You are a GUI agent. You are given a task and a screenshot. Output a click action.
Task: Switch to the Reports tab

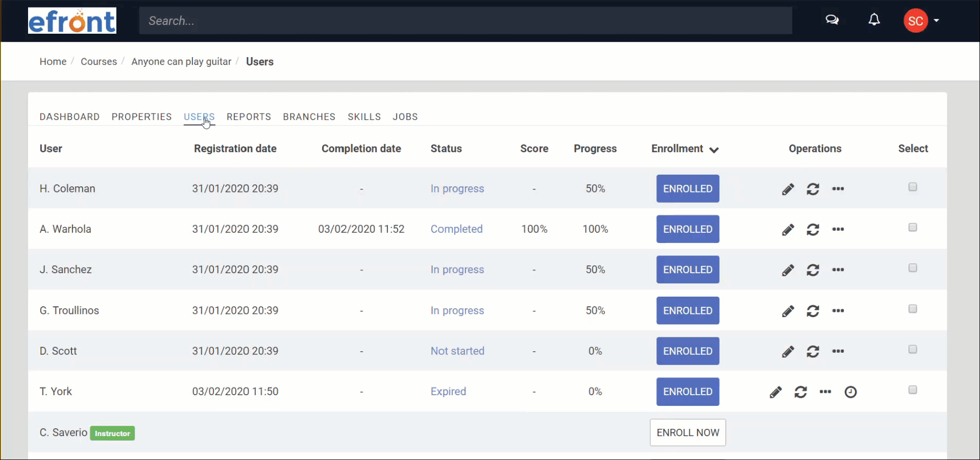point(249,117)
